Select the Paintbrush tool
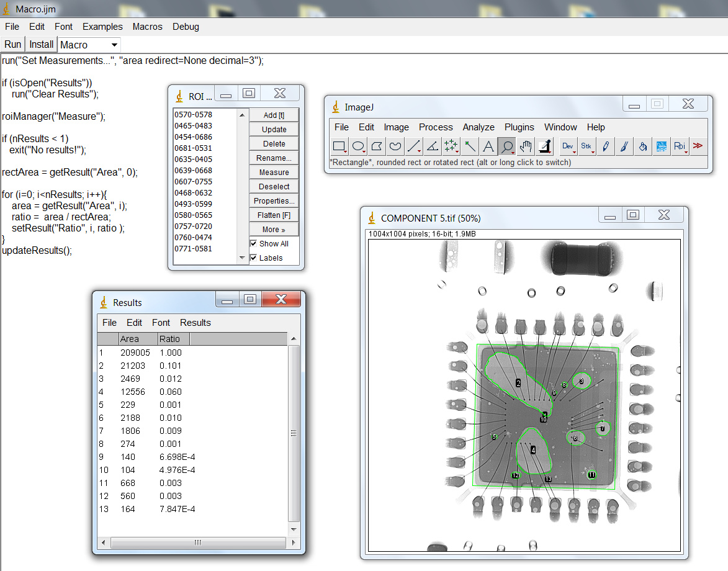The height and width of the screenshot is (571, 728). point(624,146)
